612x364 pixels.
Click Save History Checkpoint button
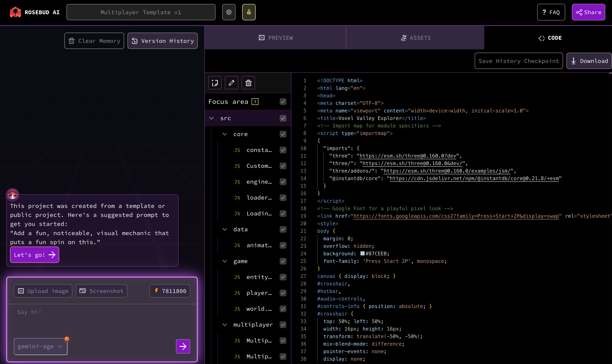(519, 61)
